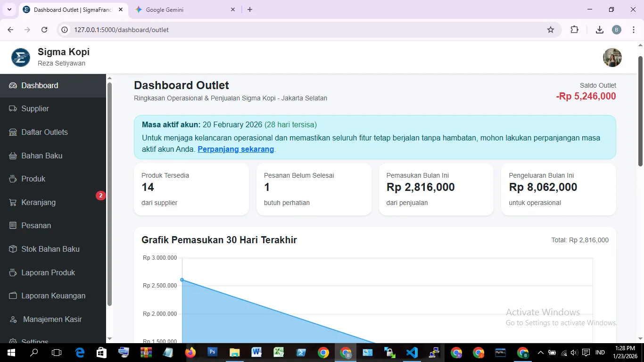Click the Grafik Pemasukan 30 Hari Terakhir heading
The image size is (644, 362).
(219, 240)
